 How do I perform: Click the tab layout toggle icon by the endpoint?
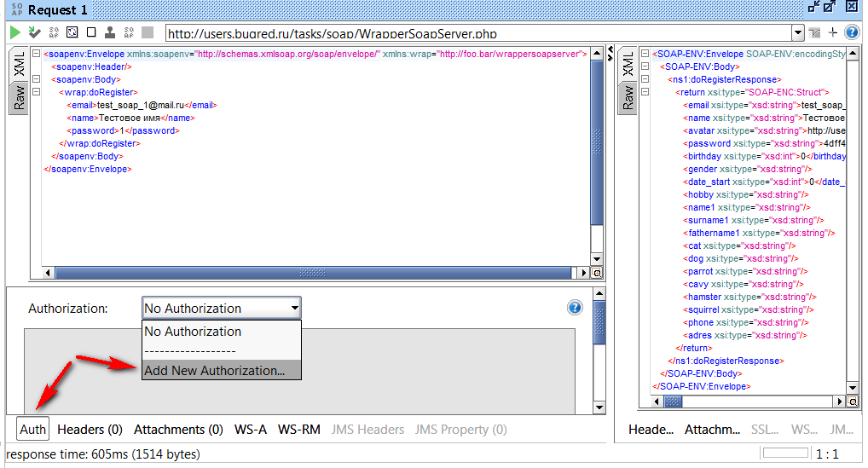(814, 32)
